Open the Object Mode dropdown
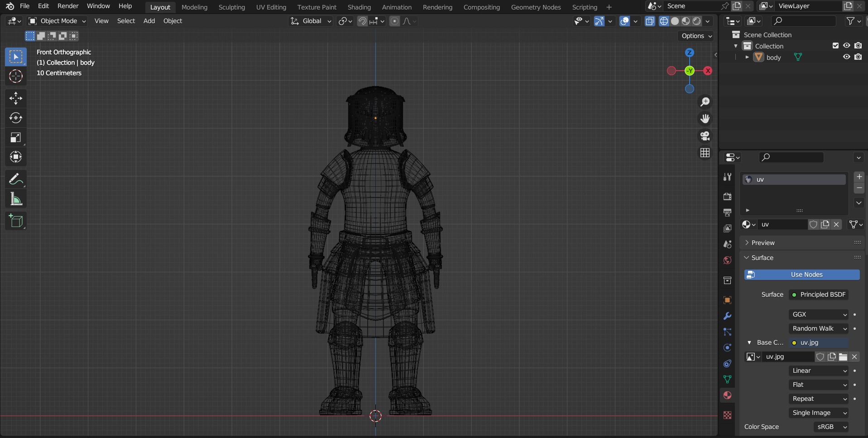The width and height of the screenshot is (868, 438). [57, 21]
